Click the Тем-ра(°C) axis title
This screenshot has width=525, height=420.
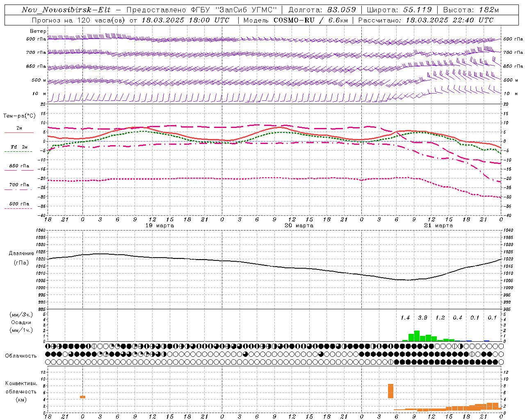[x=19, y=116]
